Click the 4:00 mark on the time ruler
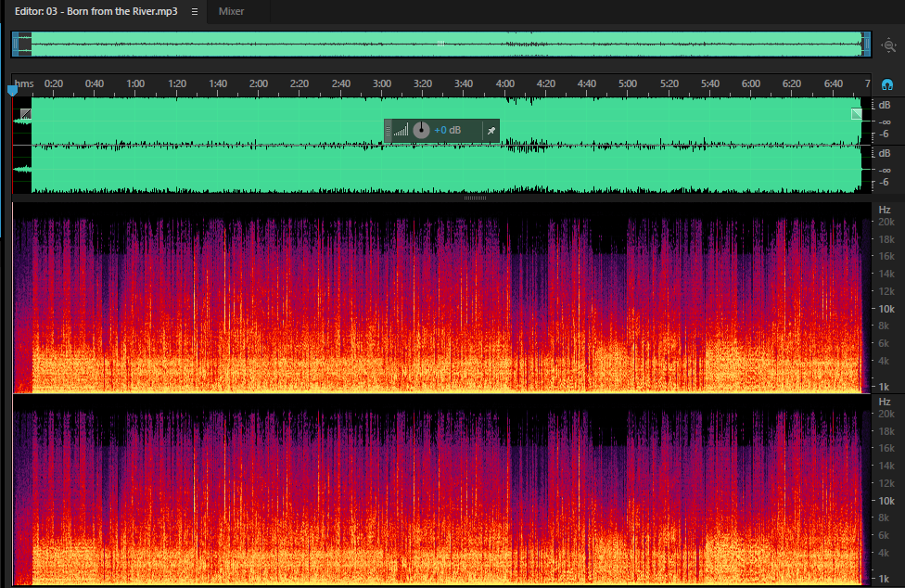Screen dimensions: 905x588 [x=505, y=83]
